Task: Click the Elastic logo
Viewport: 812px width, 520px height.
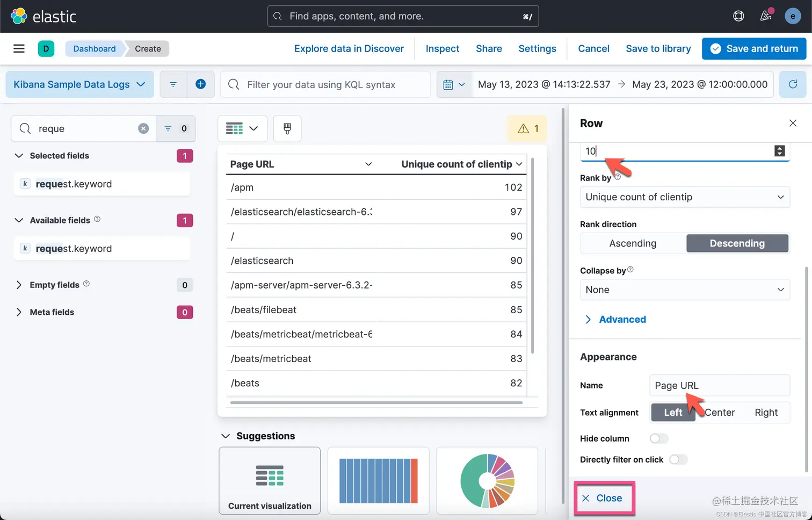Action: coord(44,16)
